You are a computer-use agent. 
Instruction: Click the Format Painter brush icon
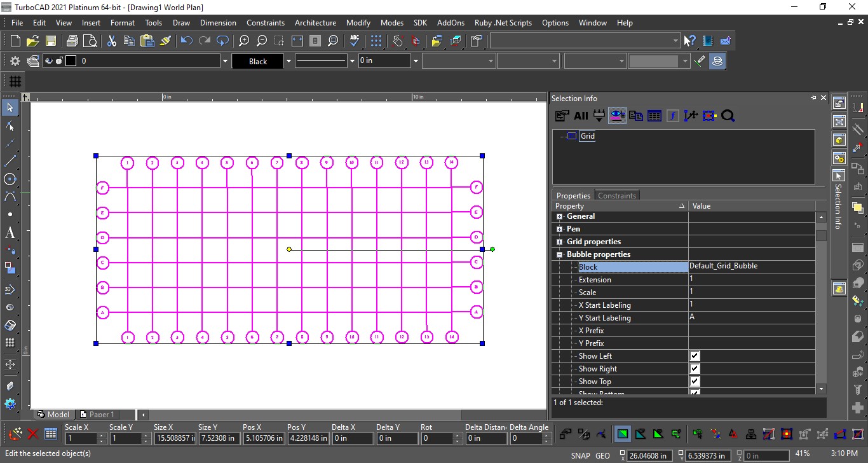click(x=165, y=41)
